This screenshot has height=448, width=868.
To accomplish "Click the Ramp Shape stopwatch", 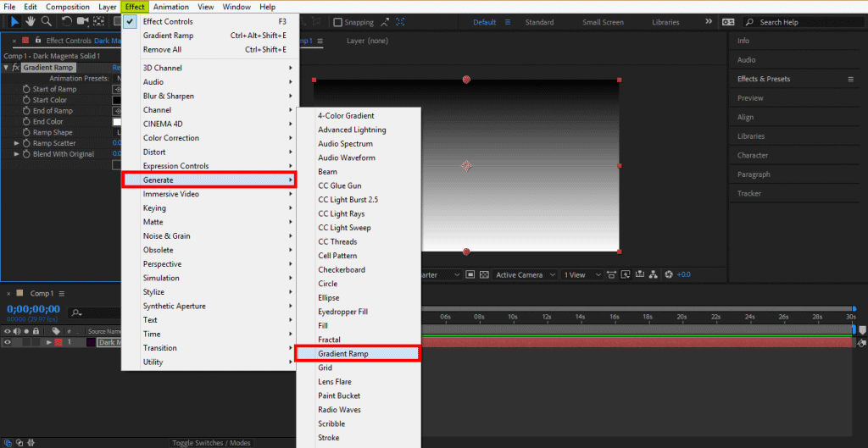I will [x=26, y=132].
